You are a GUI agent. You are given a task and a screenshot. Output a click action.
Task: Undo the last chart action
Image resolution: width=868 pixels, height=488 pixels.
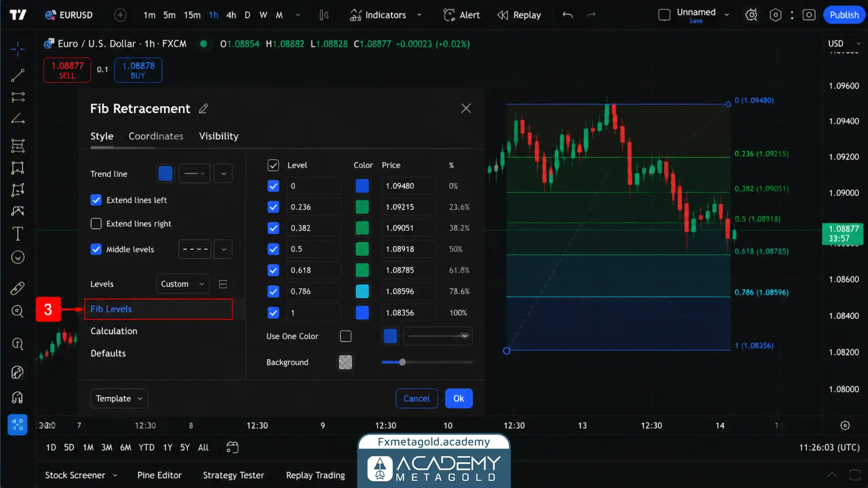pos(567,15)
